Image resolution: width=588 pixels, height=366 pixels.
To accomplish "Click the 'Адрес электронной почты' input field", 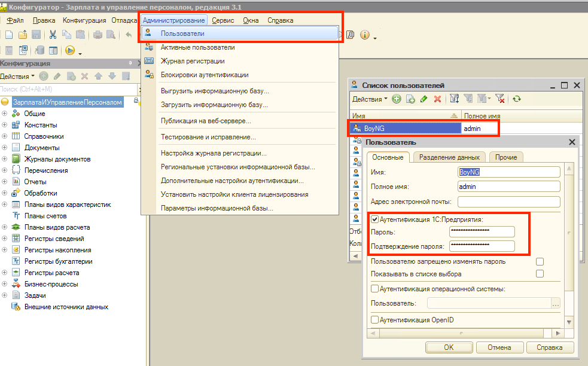I will click(508, 202).
